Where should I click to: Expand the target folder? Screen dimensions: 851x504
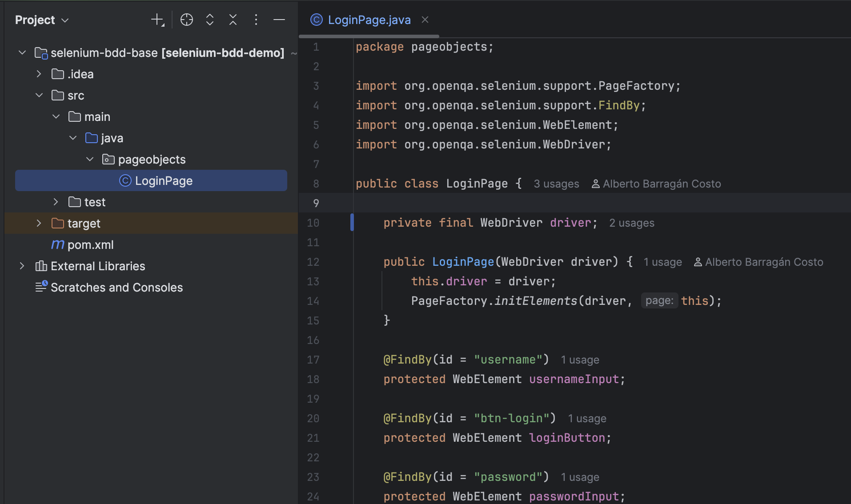(x=39, y=223)
